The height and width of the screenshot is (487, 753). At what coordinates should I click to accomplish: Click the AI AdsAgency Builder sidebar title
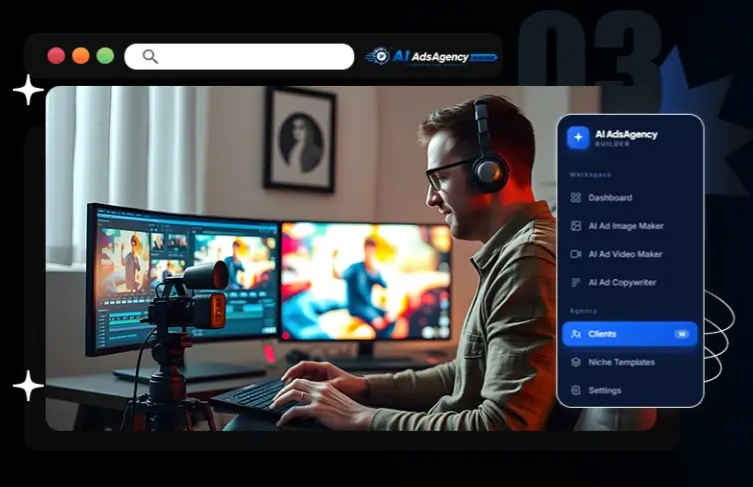pos(626,137)
